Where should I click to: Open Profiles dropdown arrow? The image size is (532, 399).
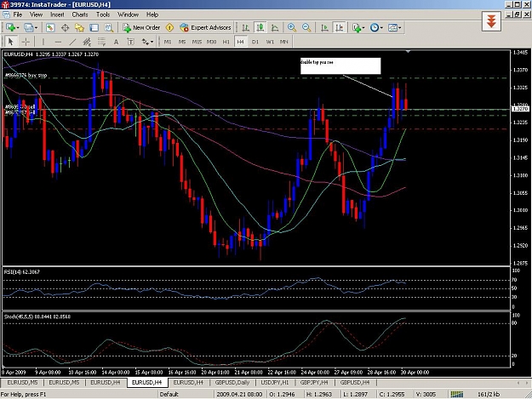click(x=36, y=28)
